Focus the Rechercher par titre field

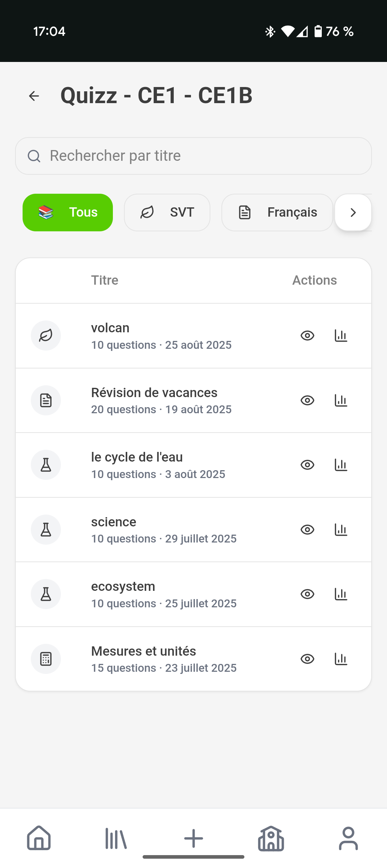point(193,156)
